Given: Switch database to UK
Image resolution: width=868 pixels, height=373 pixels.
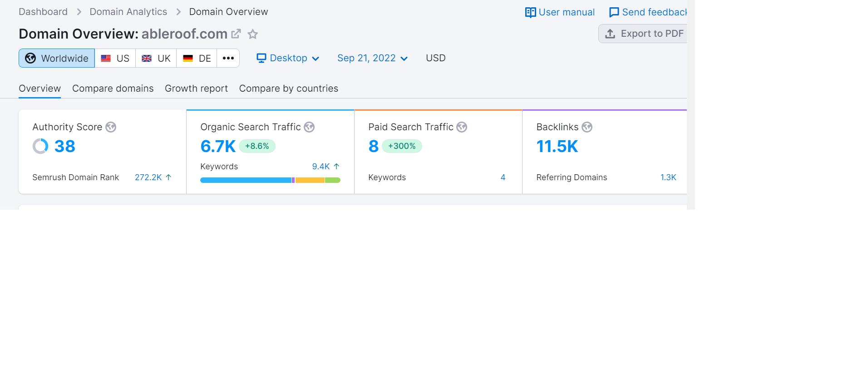Looking at the screenshot, I should (x=156, y=58).
